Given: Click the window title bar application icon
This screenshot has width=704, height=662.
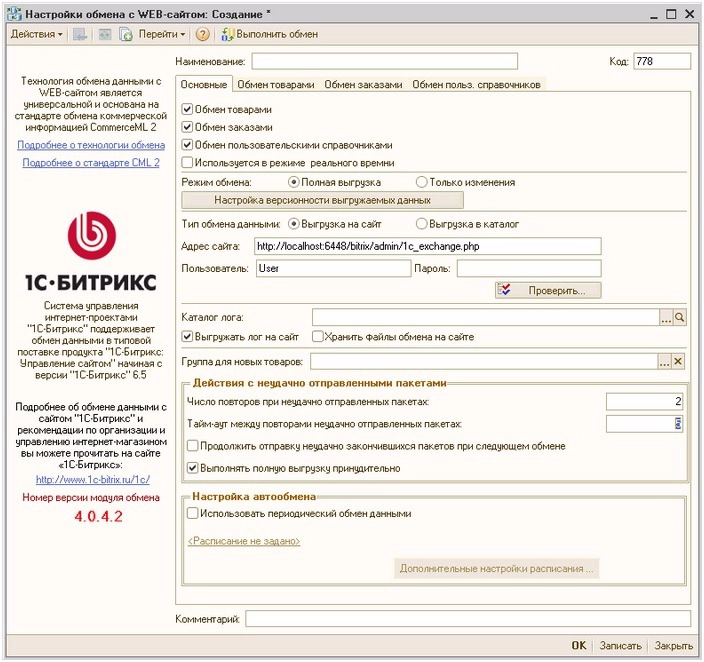Looking at the screenshot, I should 14,14.
